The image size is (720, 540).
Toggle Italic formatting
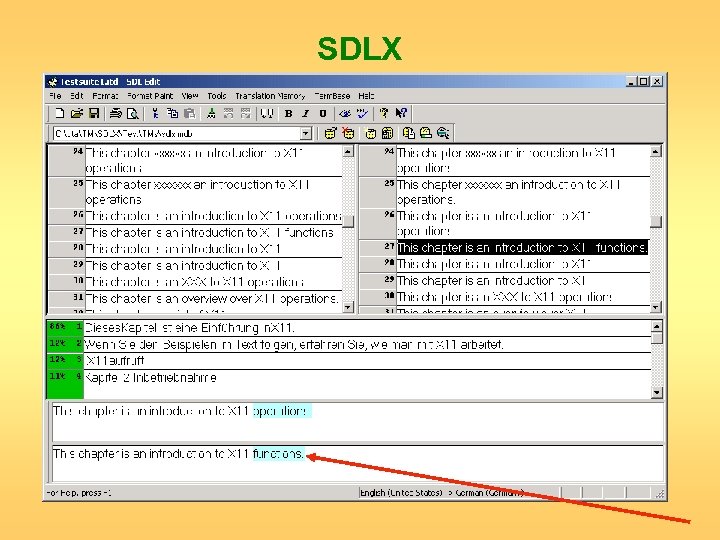pyautogui.click(x=306, y=113)
